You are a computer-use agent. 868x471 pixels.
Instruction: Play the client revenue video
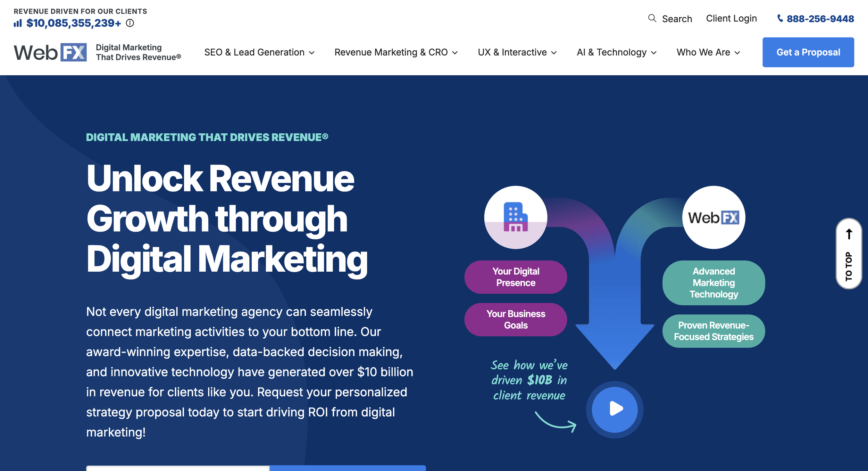[615, 410]
